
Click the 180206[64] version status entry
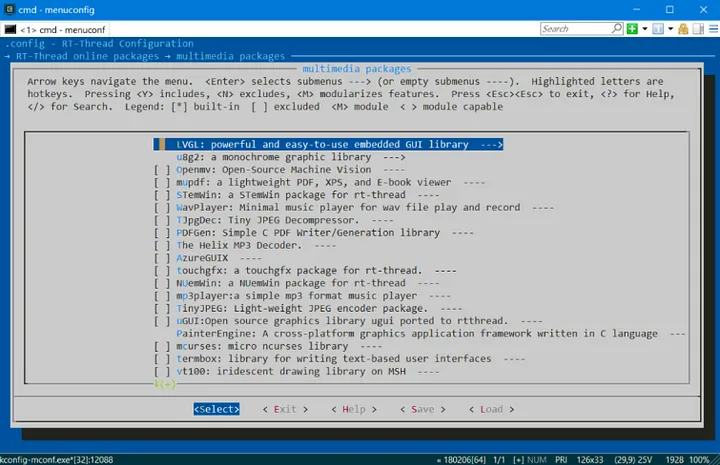point(461,459)
